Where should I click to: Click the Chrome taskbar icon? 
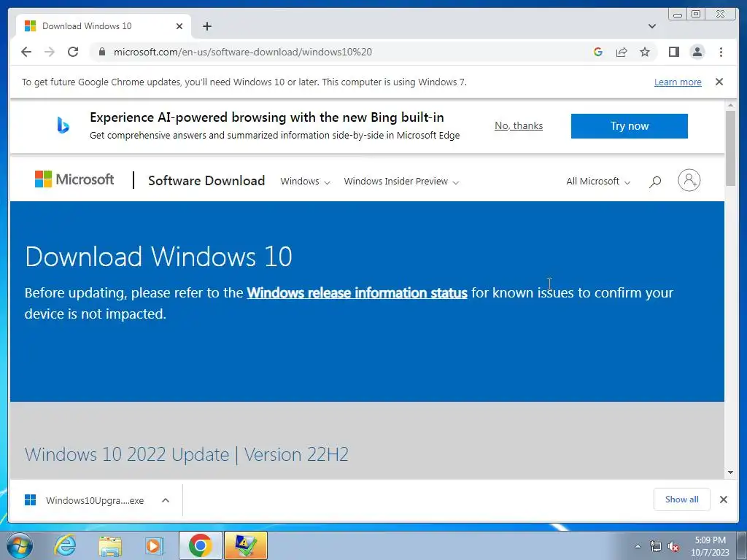[x=200, y=545]
